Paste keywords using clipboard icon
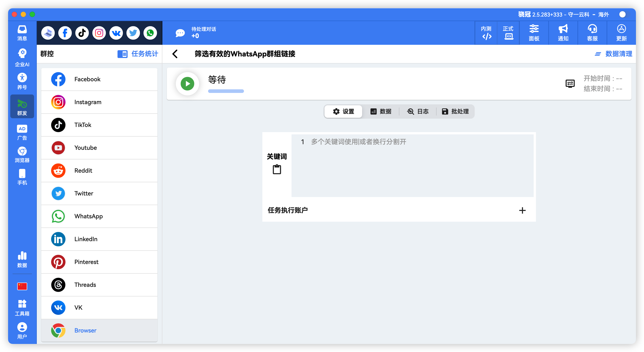The image size is (644, 352). pyautogui.click(x=277, y=169)
